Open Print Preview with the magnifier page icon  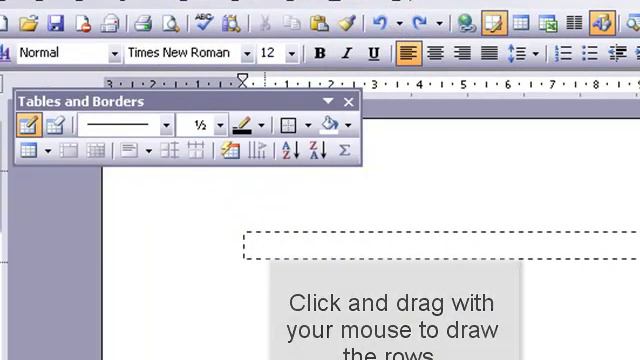(171, 23)
